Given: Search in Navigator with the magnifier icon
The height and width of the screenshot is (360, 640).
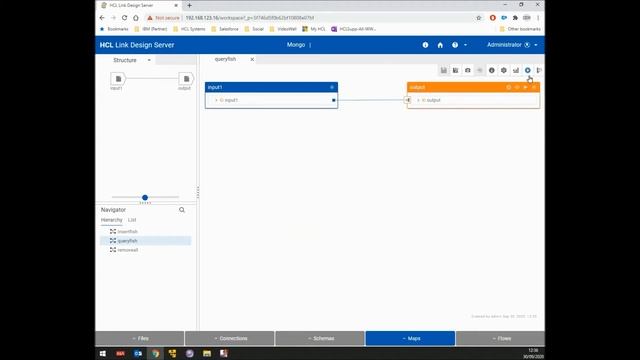Looking at the screenshot, I should [182, 210].
